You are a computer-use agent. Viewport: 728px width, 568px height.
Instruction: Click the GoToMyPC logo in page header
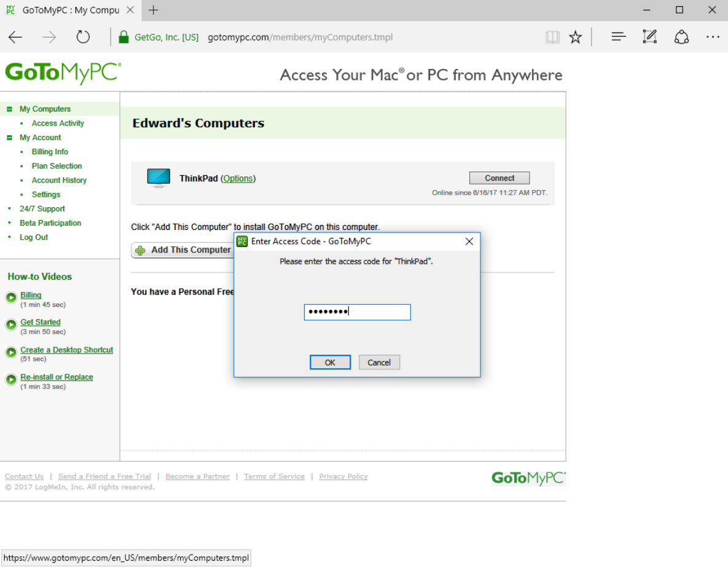(63, 73)
